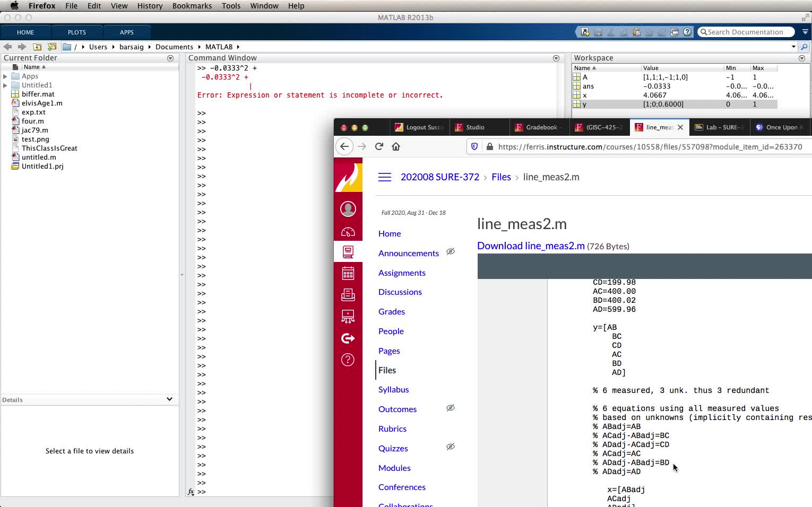Open Canvas Dashboard speedometer icon

click(x=348, y=232)
